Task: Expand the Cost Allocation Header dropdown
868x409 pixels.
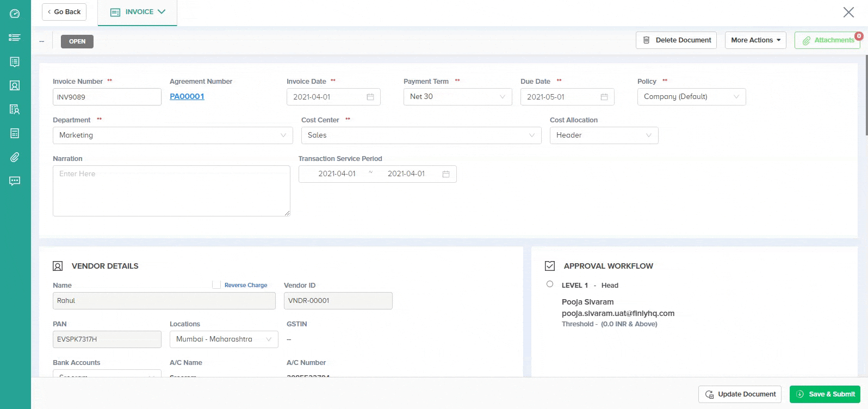Action: (x=604, y=135)
